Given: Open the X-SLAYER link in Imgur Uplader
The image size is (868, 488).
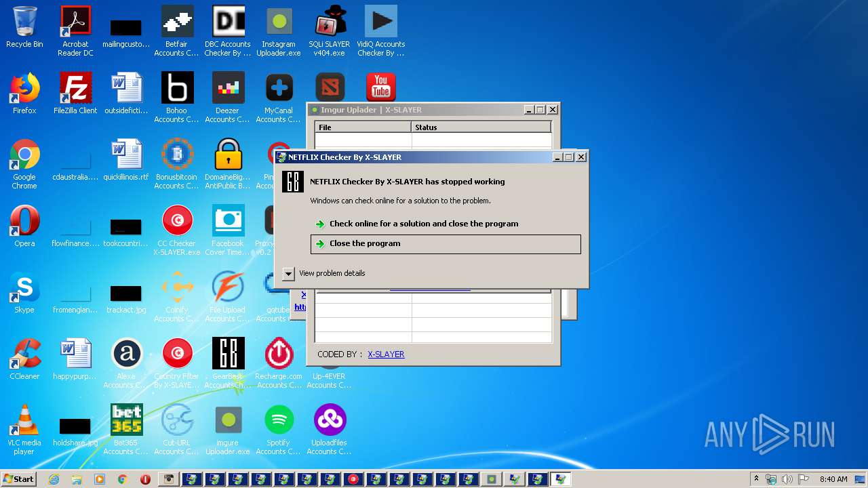Looking at the screenshot, I should (x=386, y=354).
